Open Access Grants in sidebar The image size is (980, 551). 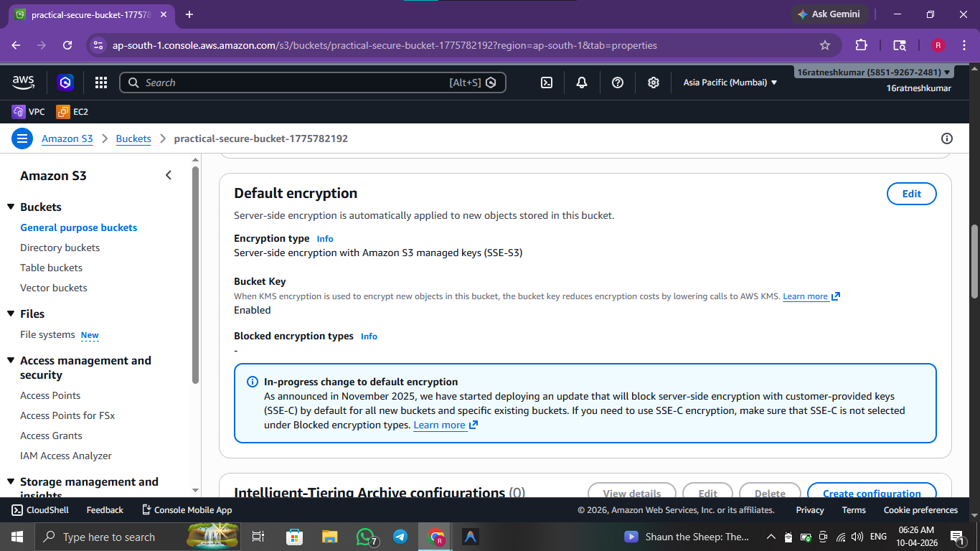[51, 435]
